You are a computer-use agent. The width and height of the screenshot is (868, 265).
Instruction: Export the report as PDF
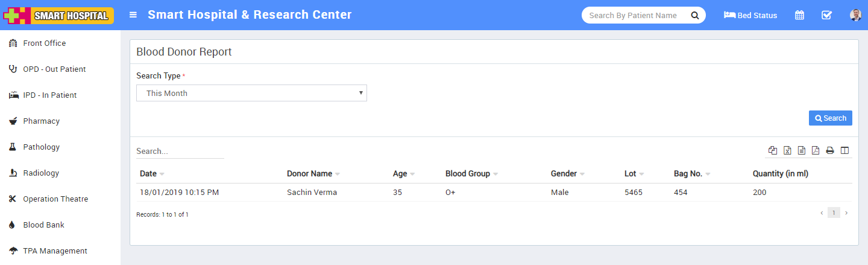pos(816,150)
